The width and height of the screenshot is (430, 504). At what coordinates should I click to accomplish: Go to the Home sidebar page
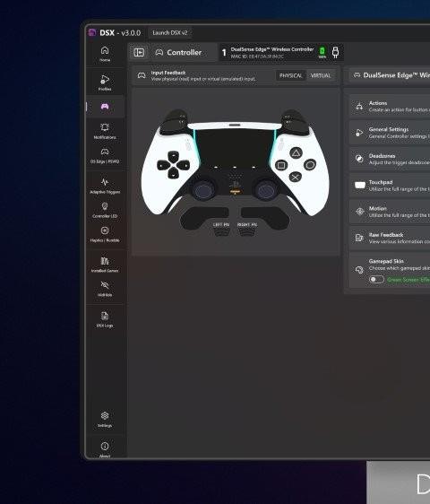(x=105, y=54)
